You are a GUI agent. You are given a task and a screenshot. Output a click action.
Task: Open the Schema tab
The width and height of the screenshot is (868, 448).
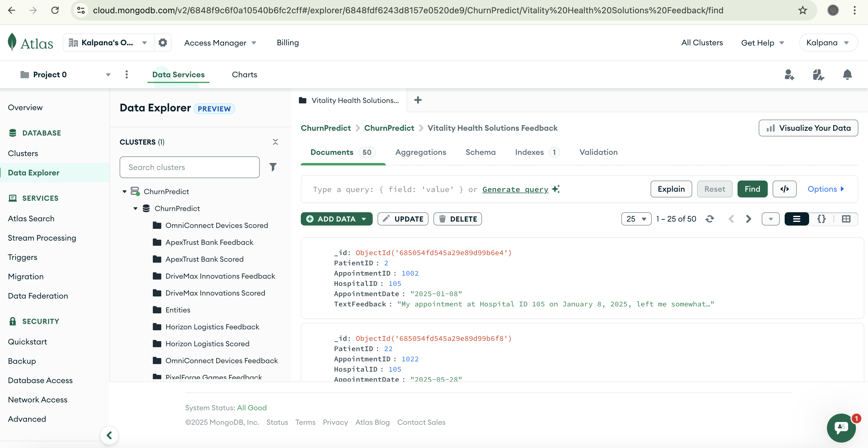[x=480, y=152]
